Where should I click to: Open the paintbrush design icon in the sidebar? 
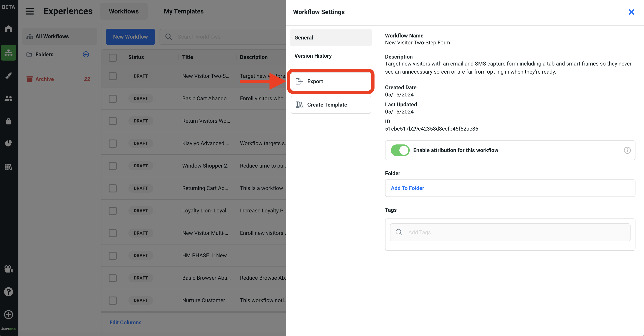(x=9, y=75)
